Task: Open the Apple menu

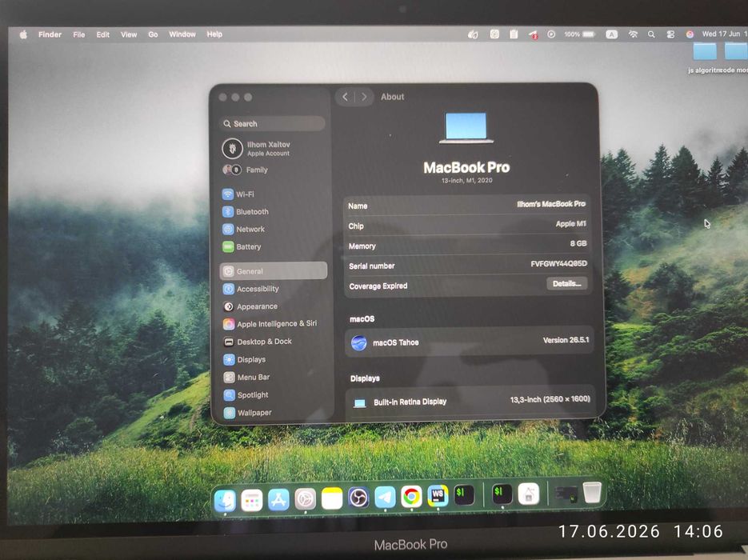Action: pos(23,34)
